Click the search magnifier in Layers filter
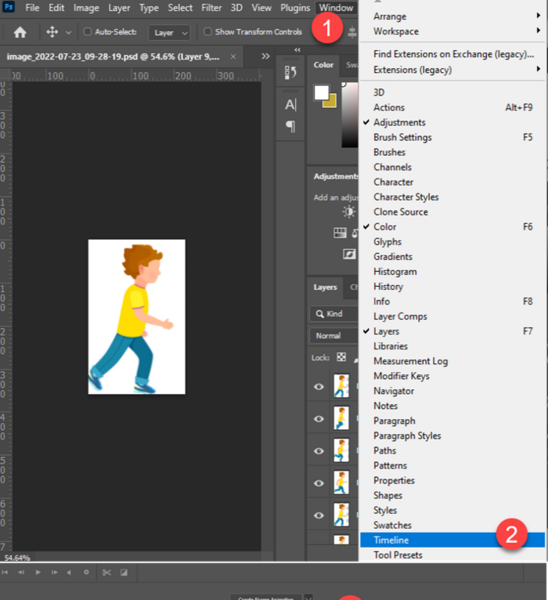548x600 pixels. (x=320, y=314)
